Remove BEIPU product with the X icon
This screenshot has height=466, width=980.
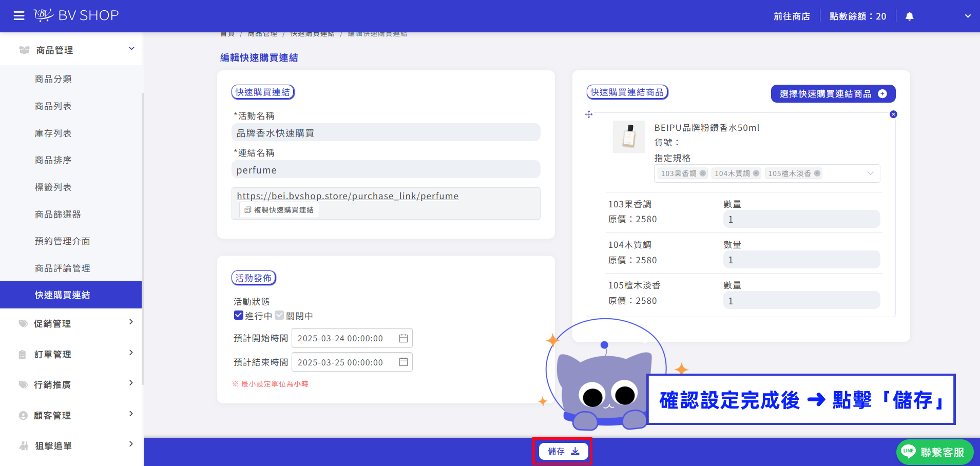point(893,114)
